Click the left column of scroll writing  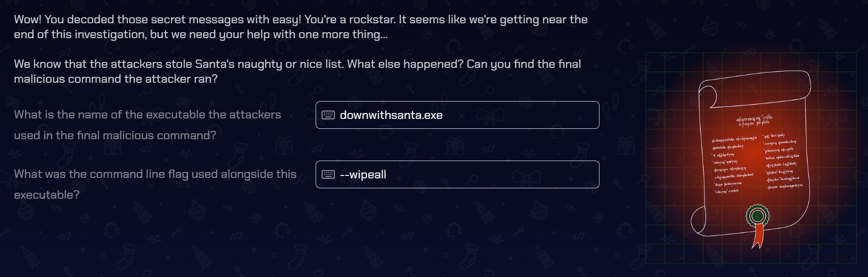pyautogui.click(x=734, y=165)
